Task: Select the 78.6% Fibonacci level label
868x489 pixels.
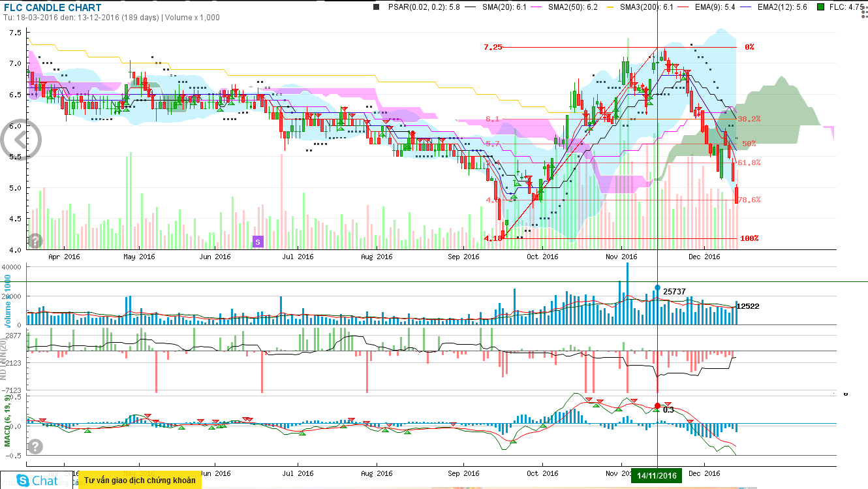Action: pyautogui.click(x=749, y=200)
